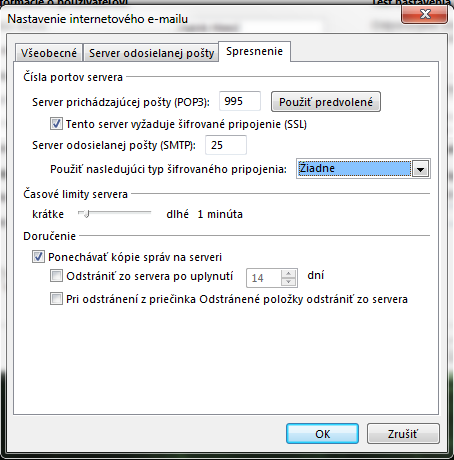
Task: Select the Spresnenie tab
Action: point(254,51)
